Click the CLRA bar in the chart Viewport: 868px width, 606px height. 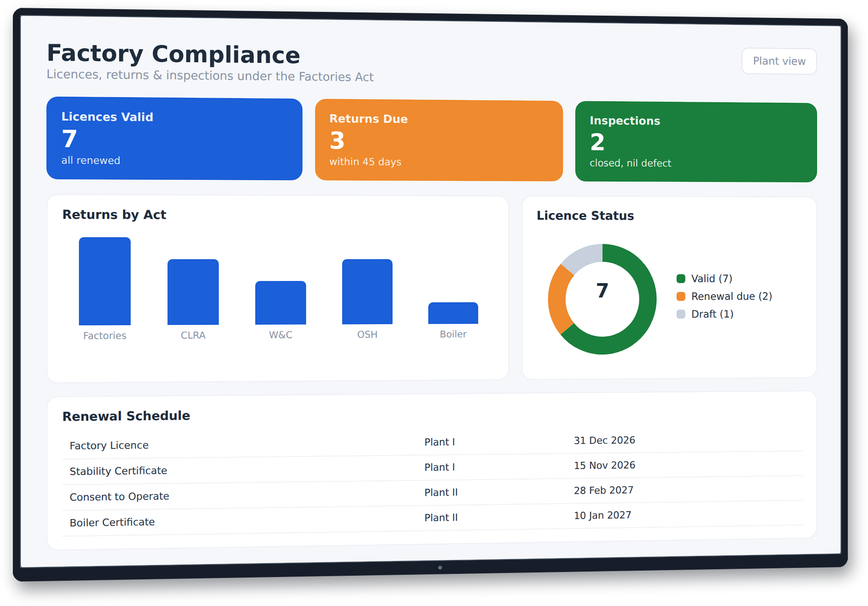(193, 292)
